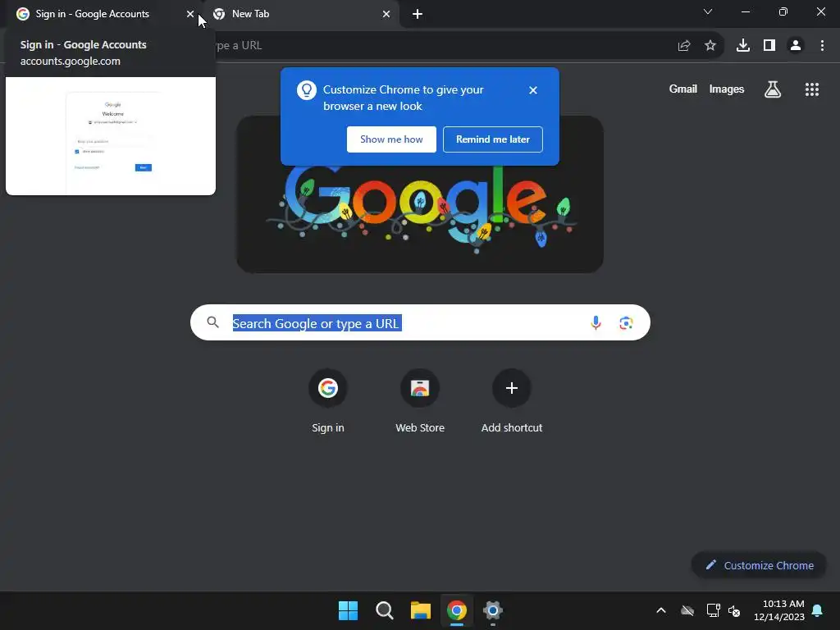The width and height of the screenshot is (840, 630).
Task: Open the Search Labs flask icon
Action: point(773,89)
